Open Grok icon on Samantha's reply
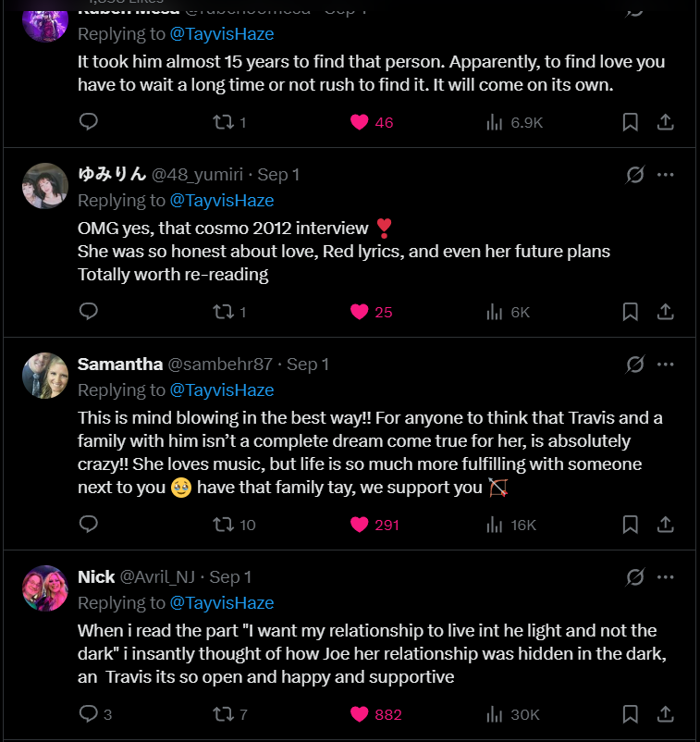The image size is (700, 742). [x=634, y=364]
